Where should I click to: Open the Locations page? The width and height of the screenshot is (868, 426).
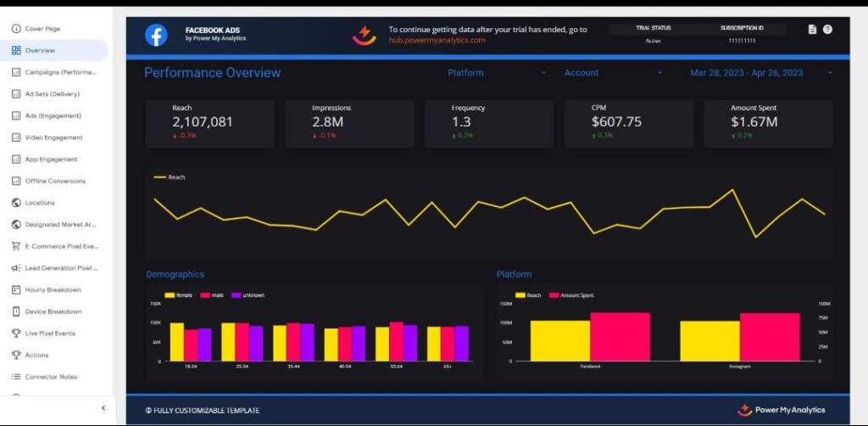coord(54,203)
